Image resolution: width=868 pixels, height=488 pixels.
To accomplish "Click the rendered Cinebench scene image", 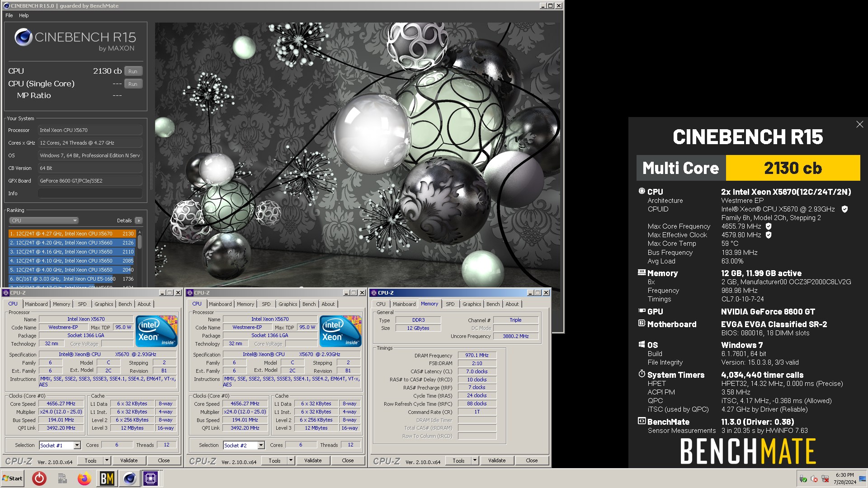I will pos(357,155).
